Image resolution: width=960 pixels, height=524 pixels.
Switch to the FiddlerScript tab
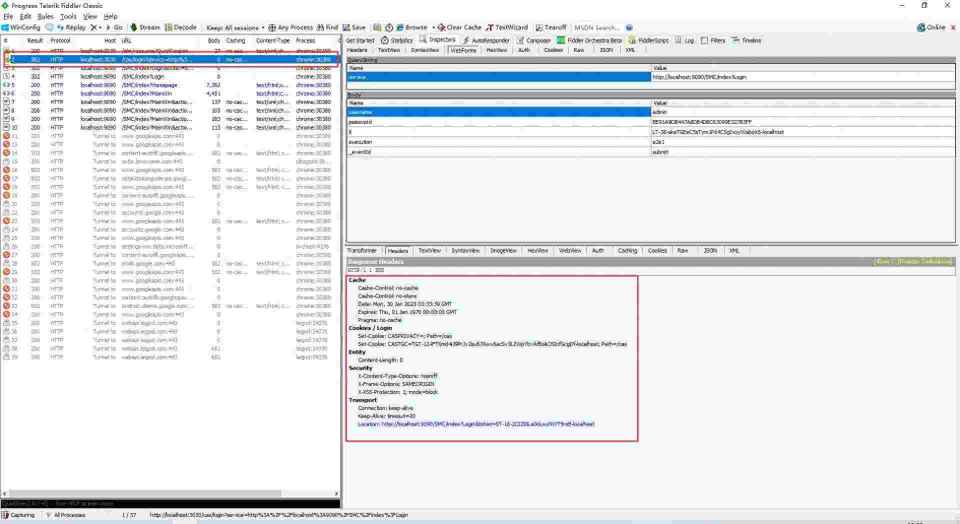coord(648,40)
